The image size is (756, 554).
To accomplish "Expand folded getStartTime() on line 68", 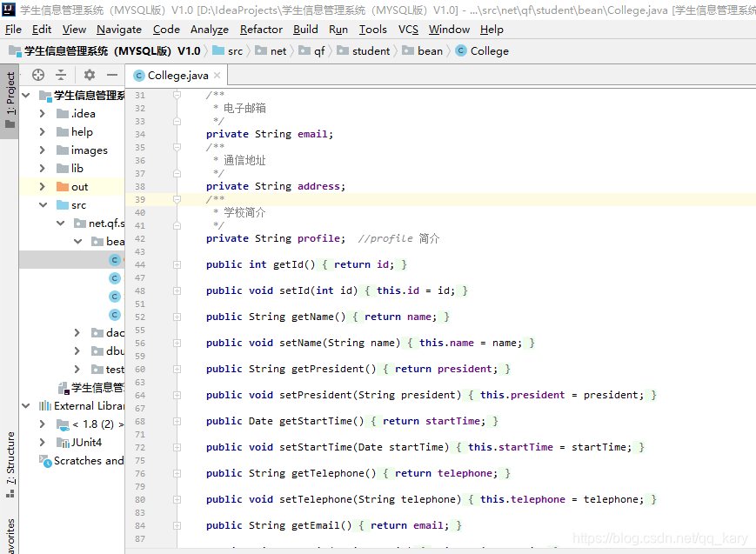I will [177, 421].
